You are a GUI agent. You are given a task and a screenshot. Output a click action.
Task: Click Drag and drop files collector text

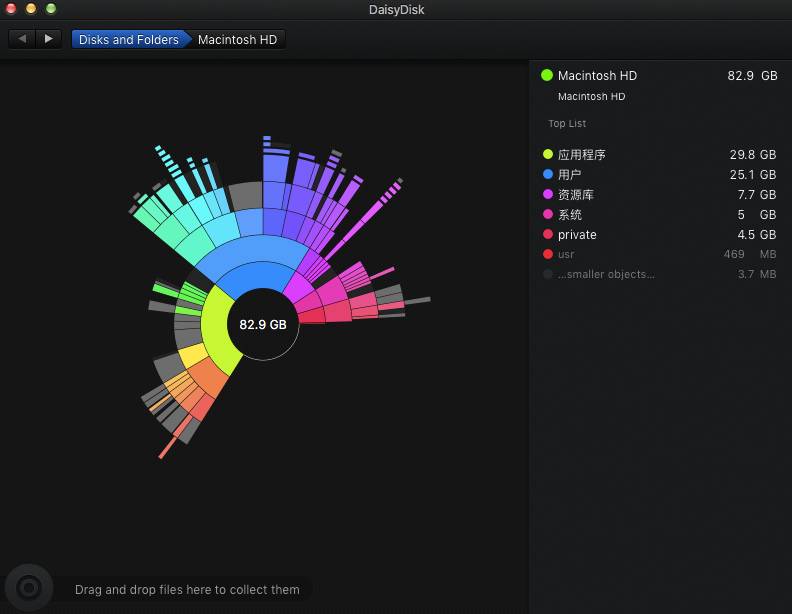coord(187,589)
